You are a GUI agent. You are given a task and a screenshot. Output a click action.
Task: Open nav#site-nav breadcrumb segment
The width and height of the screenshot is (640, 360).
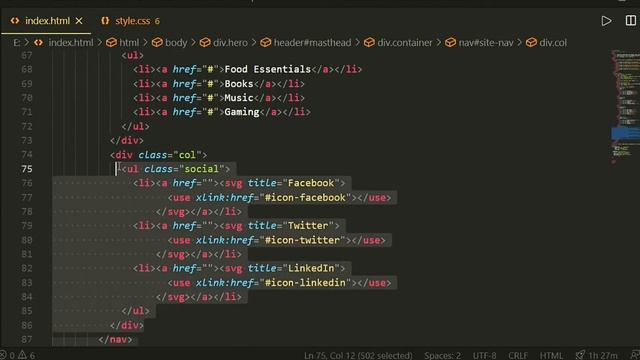(x=486, y=42)
